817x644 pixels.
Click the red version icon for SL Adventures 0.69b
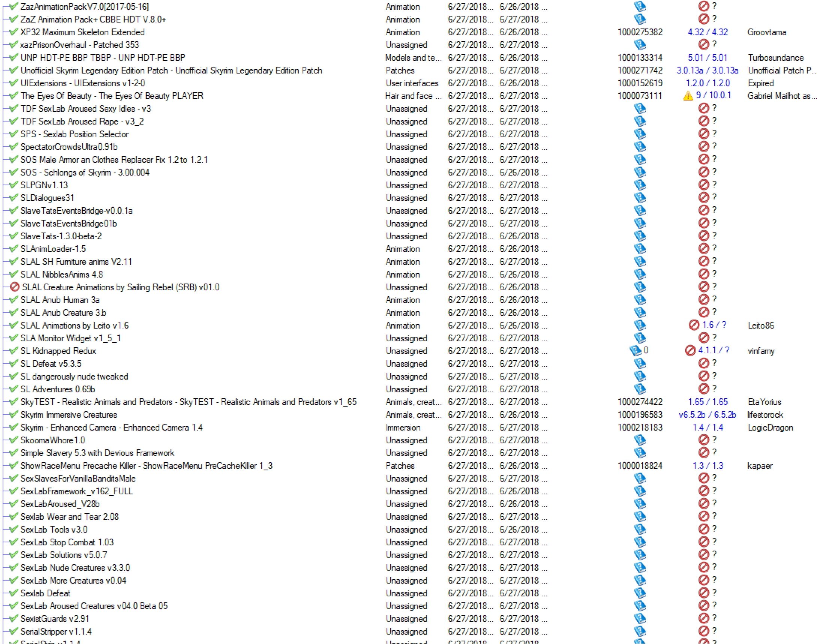[x=703, y=389]
